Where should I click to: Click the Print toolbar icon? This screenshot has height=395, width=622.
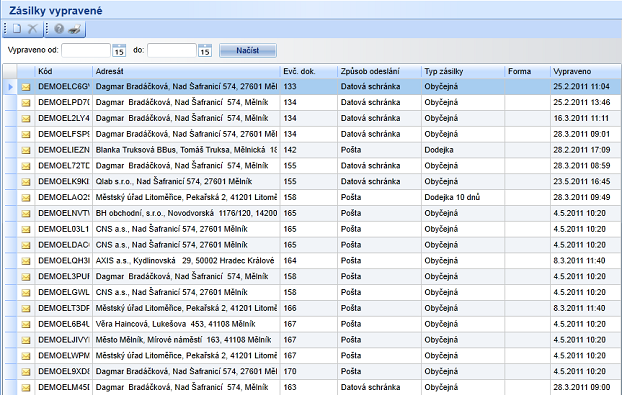point(75,29)
